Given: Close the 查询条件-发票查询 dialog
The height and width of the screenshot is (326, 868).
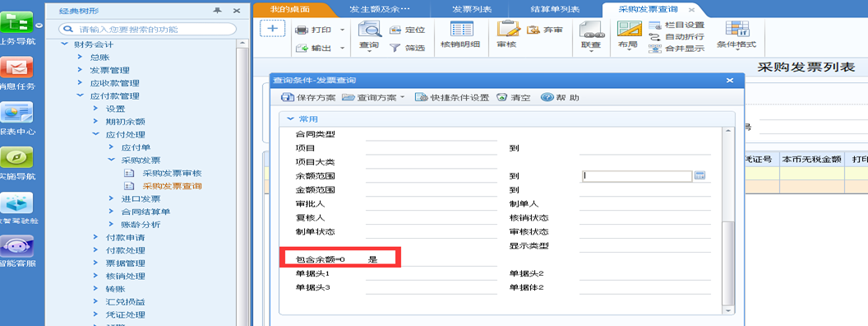Looking at the screenshot, I should [x=730, y=81].
